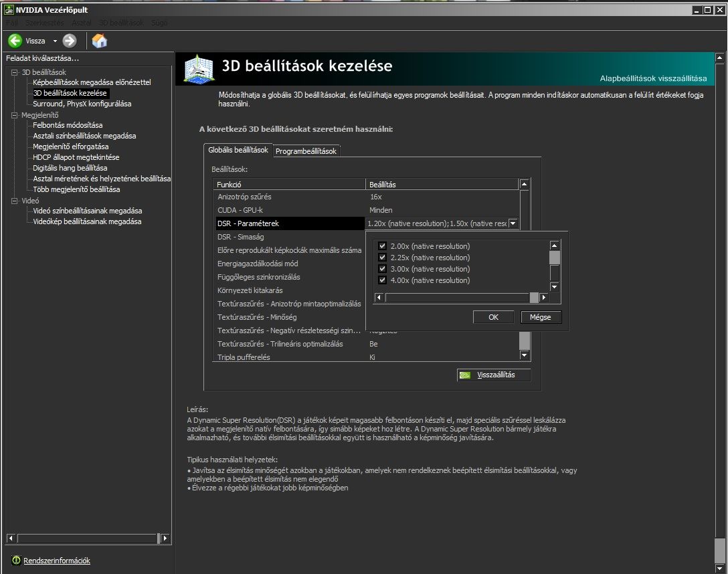Select Megjelenítő elforgatása tree item
Image resolution: width=728 pixels, height=574 pixels.
70,146
